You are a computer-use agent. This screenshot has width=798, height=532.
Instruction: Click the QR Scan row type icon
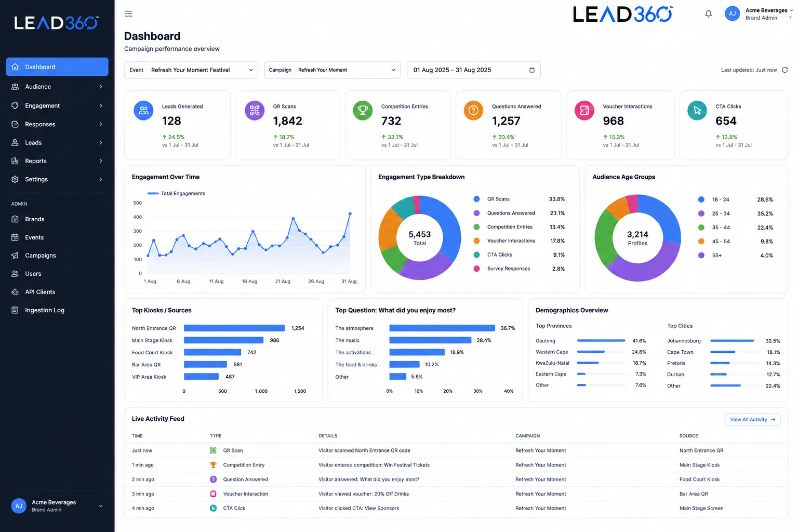213,450
